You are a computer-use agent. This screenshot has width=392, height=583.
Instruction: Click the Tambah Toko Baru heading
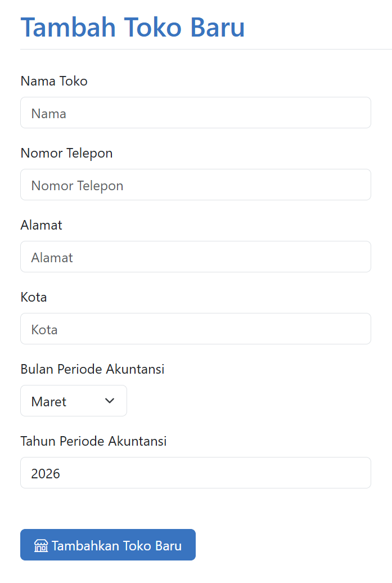coord(132,27)
